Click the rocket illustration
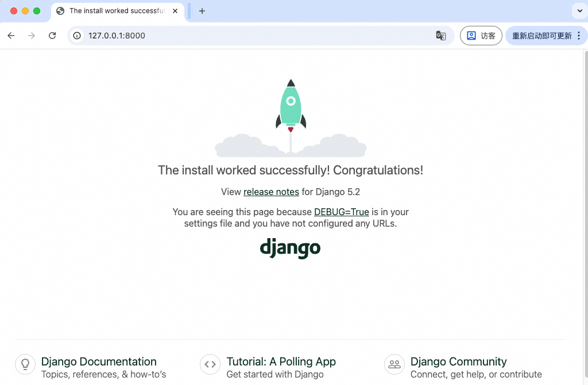The image size is (588, 385). pyautogui.click(x=291, y=118)
